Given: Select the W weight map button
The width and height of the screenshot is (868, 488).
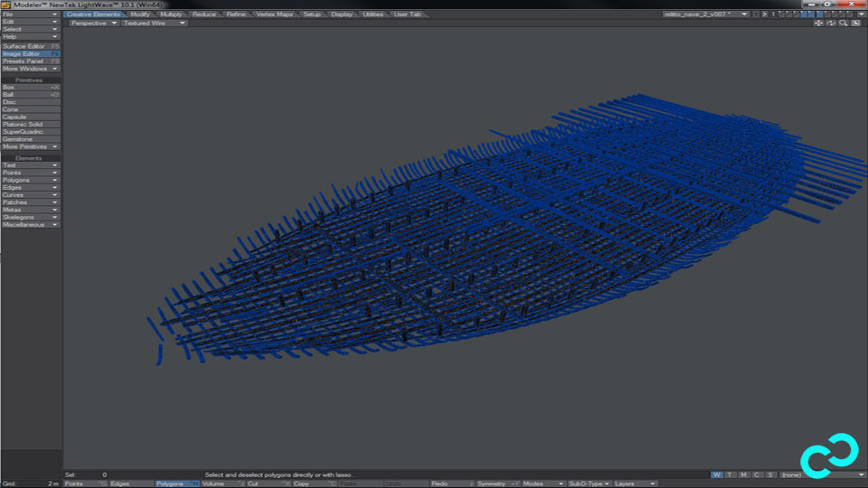Looking at the screenshot, I should point(717,474).
